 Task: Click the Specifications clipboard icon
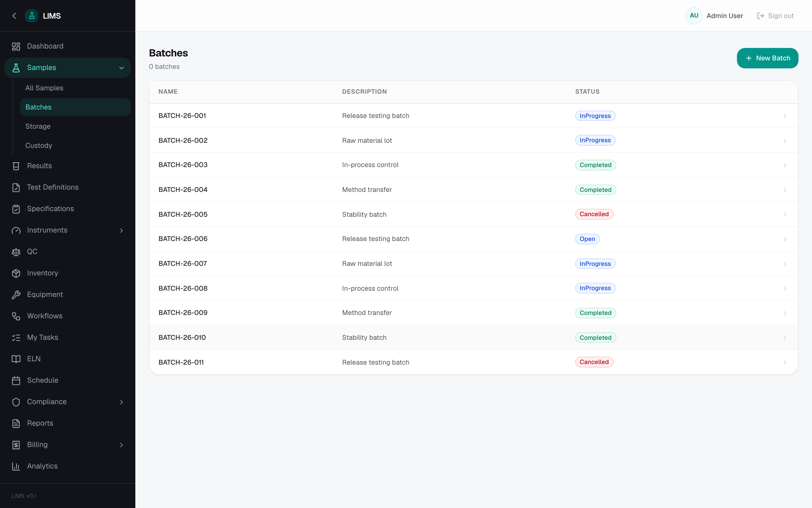16,209
